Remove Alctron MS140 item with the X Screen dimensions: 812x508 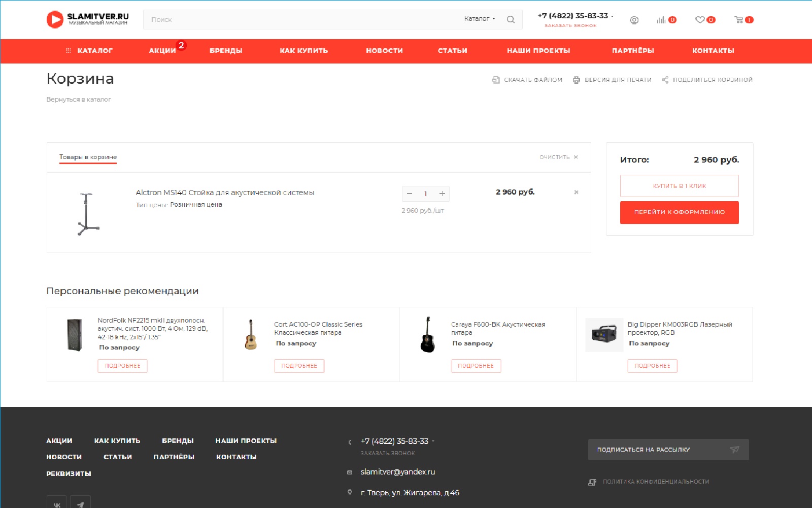tap(576, 192)
